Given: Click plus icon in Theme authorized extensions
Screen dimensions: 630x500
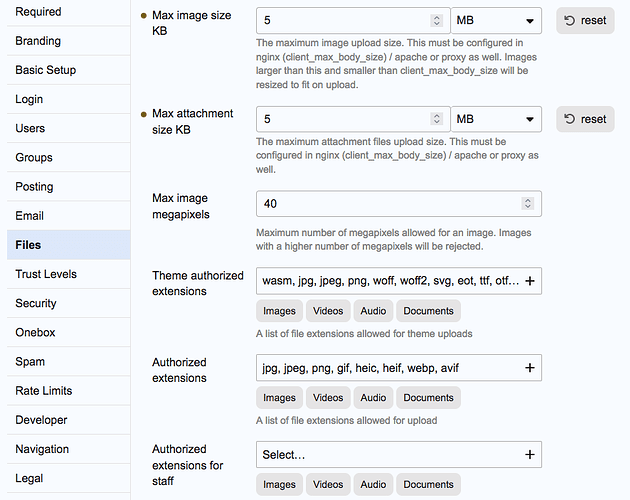Looking at the screenshot, I should pyautogui.click(x=530, y=281).
